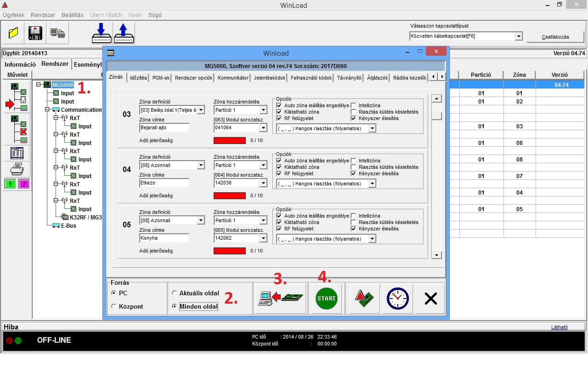Switch to the Időzítés tab

138,78
